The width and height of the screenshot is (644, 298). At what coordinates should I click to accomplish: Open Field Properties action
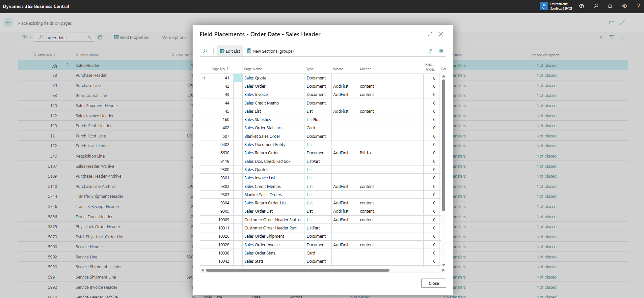pyautogui.click(x=131, y=37)
